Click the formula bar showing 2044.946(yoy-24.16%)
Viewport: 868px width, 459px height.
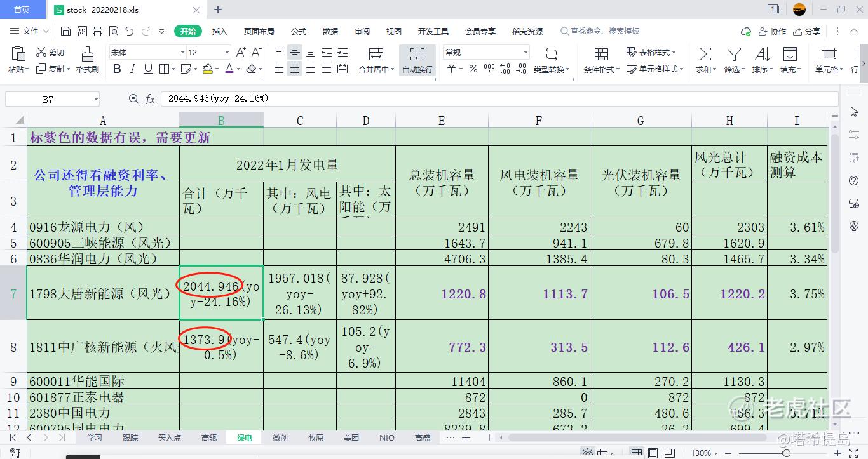click(499, 99)
